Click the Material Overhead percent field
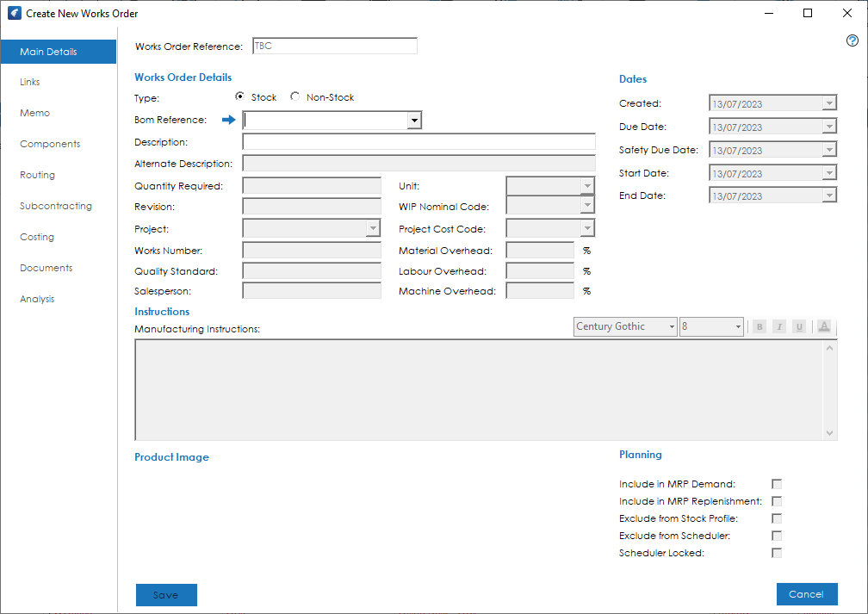 tap(540, 251)
